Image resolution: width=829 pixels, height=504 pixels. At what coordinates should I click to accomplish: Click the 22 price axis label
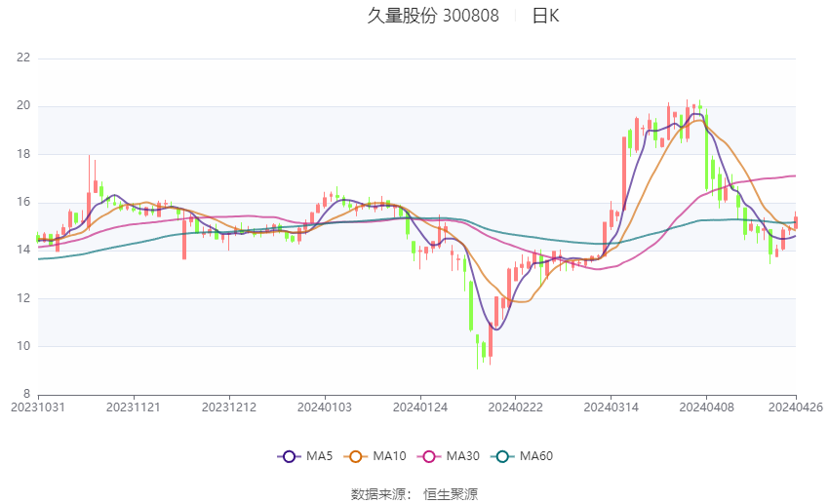[23, 58]
